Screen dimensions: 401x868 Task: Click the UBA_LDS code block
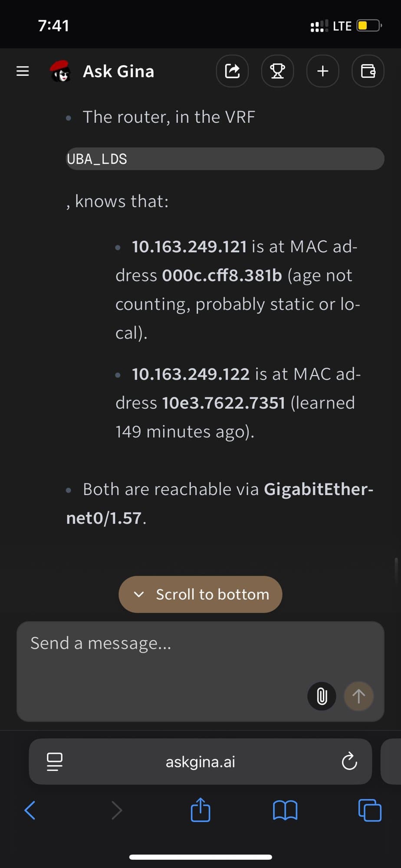coord(225,159)
